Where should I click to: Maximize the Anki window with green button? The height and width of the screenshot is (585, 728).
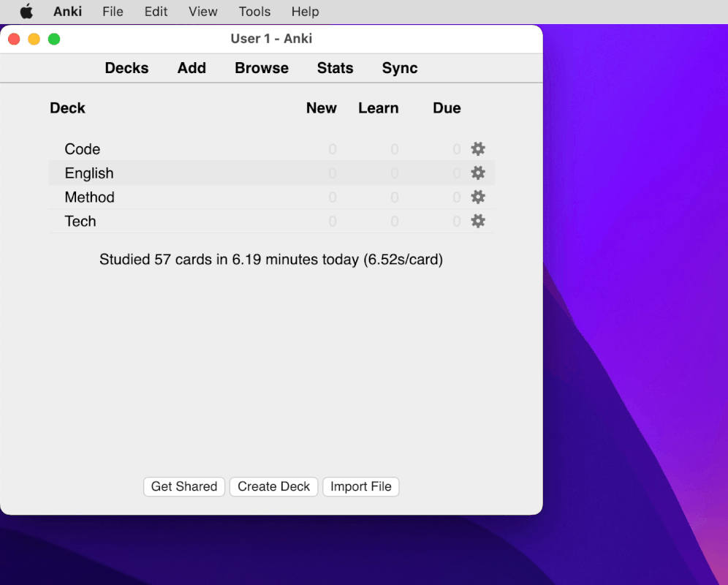[54, 39]
